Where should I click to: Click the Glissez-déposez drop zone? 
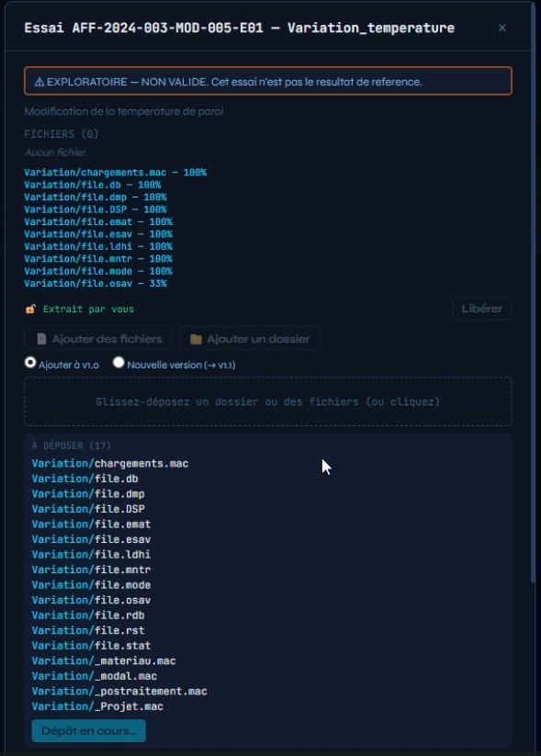[x=267, y=401]
